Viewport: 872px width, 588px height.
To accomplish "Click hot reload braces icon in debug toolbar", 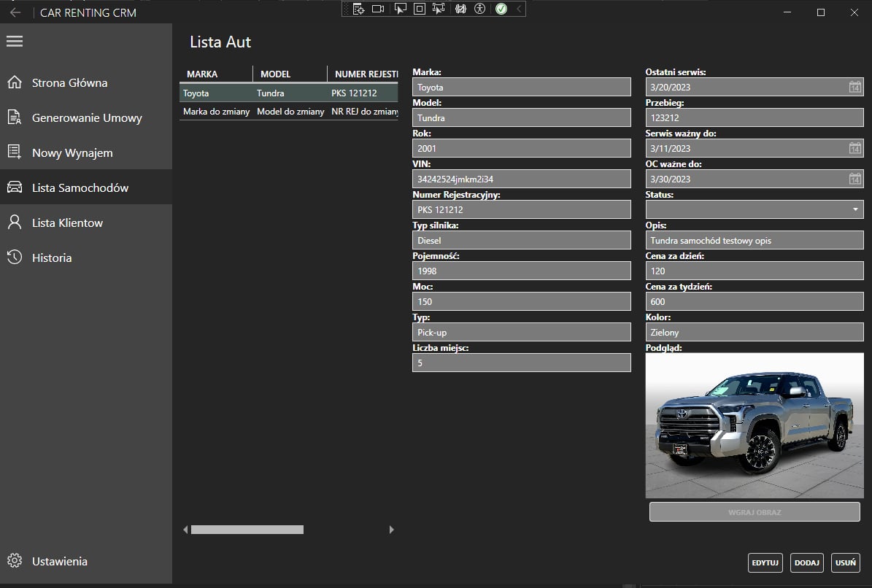I will coord(460,9).
